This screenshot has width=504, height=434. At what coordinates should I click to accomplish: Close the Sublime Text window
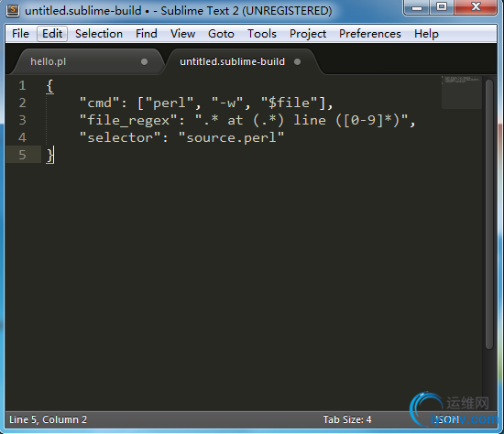476,7
